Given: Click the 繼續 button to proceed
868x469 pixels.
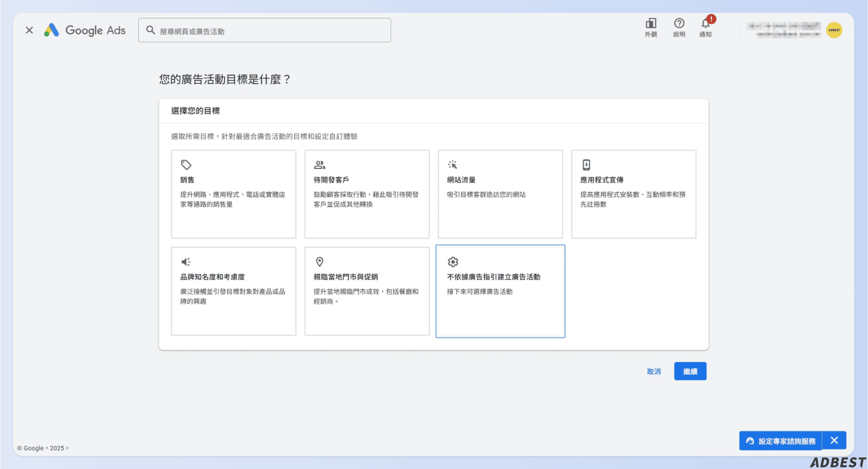Looking at the screenshot, I should [690, 371].
